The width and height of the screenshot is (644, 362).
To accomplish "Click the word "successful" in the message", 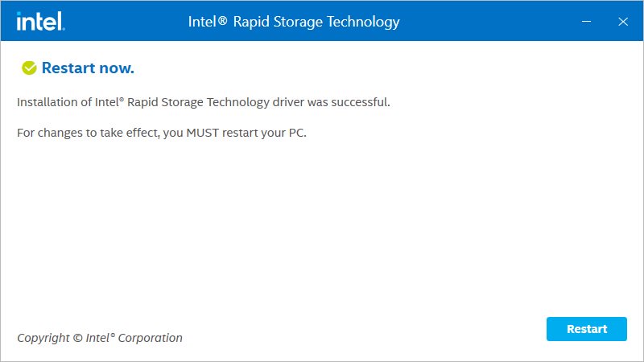I will (362, 102).
